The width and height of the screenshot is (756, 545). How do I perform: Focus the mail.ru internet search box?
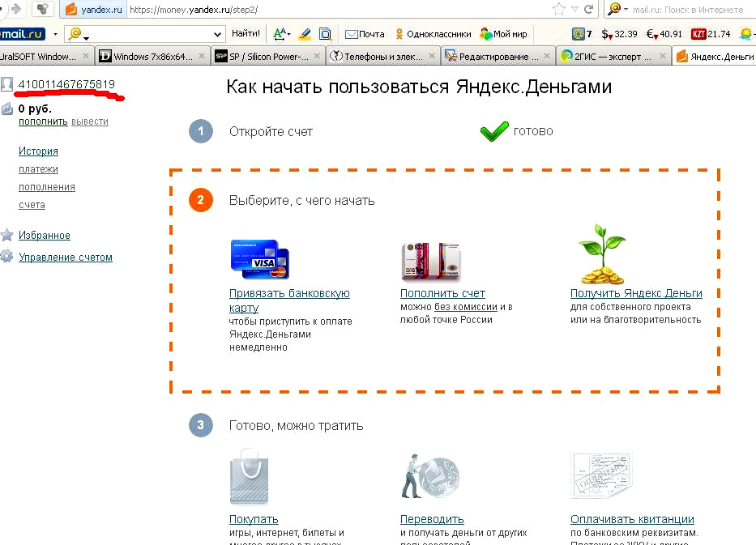[x=690, y=10]
